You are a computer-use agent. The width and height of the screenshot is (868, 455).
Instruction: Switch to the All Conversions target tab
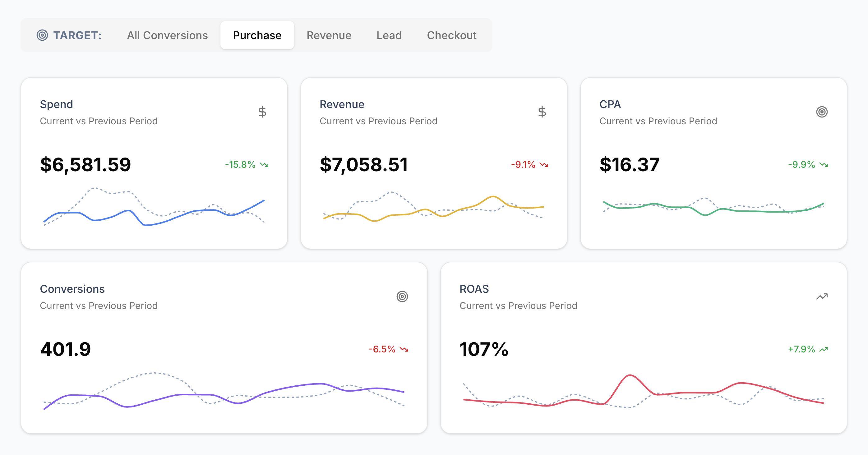click(167, 35)
